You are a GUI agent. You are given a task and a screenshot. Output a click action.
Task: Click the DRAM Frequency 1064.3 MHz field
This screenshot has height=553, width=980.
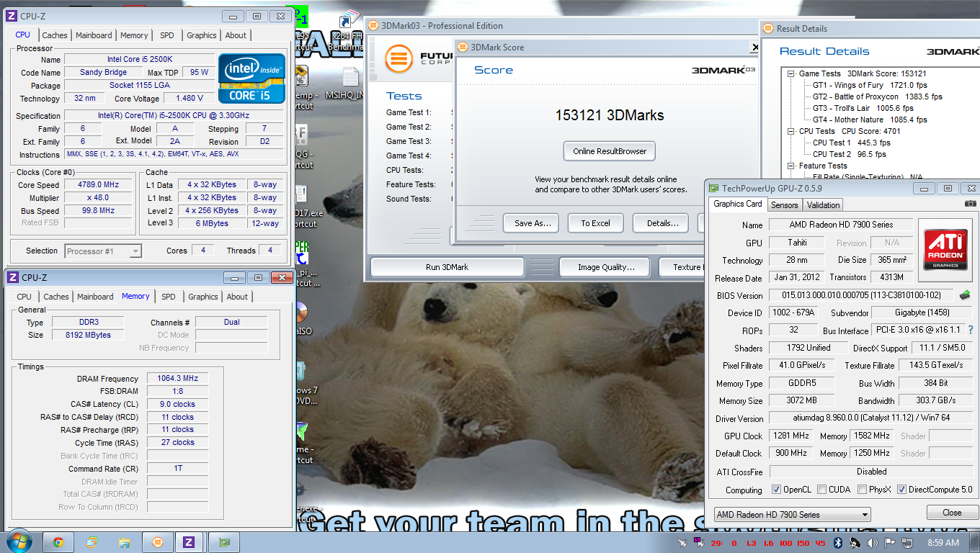[x=177, y=379]
